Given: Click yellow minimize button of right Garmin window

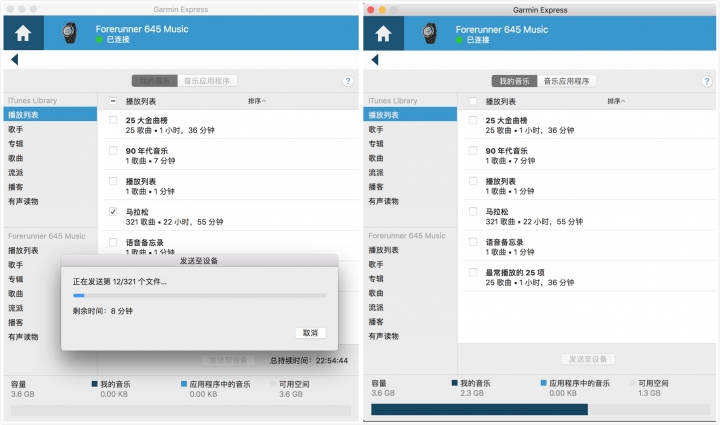Looking at the screenshot, I should [382, 10].
